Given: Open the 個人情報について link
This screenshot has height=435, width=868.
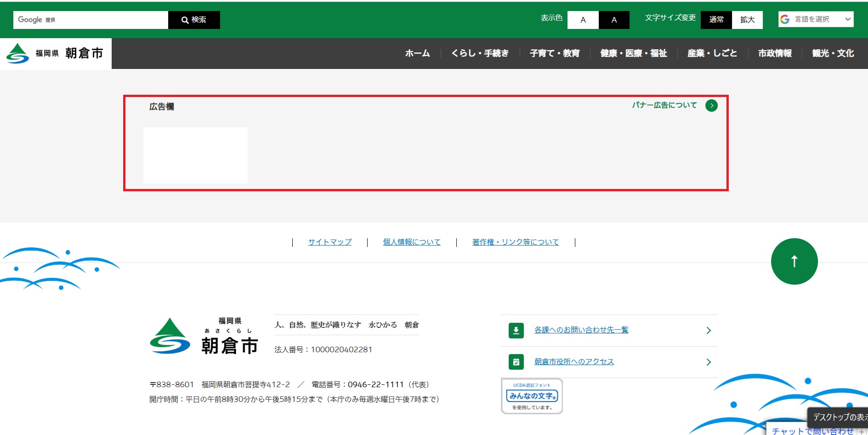Looking at the screenshot, I should tap(411, 242).
